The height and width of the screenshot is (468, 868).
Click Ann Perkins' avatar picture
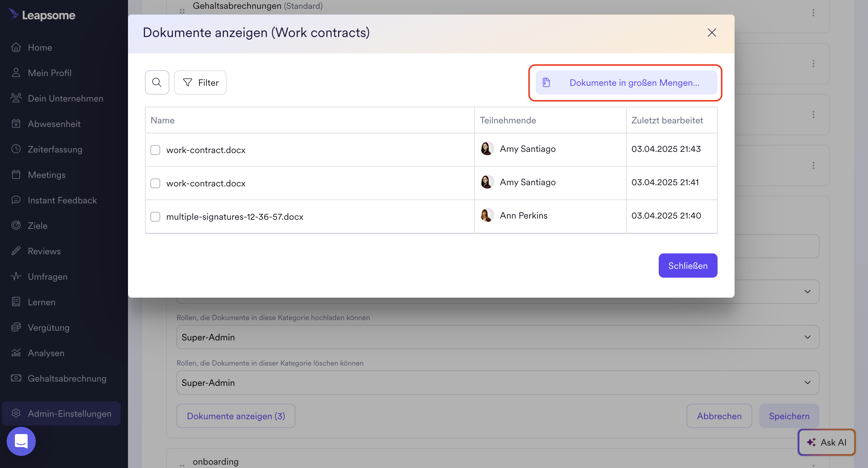(x=487, y=215)
